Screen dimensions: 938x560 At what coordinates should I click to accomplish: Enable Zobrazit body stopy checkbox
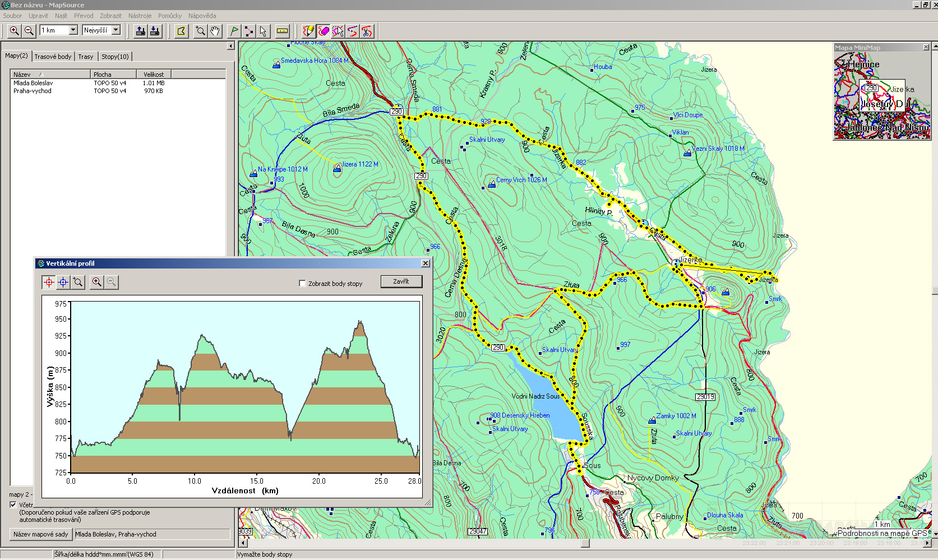click(x=303, y=284)
